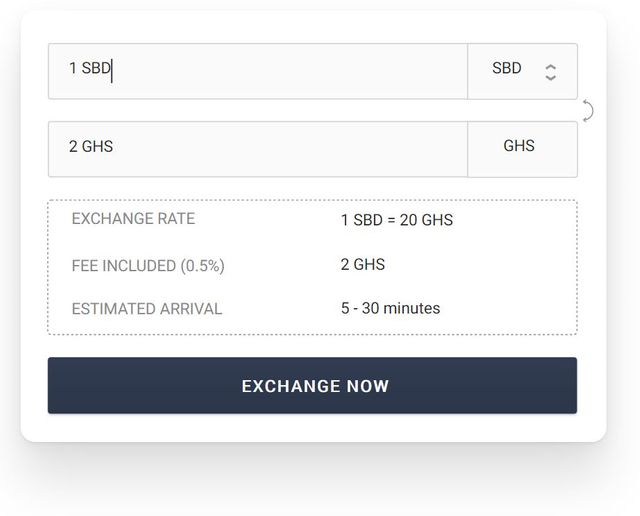The height and width of the screenshot is (516, 640).
Task: Open the SBD source currency dropdown
Action: click(x=522, y=71)
